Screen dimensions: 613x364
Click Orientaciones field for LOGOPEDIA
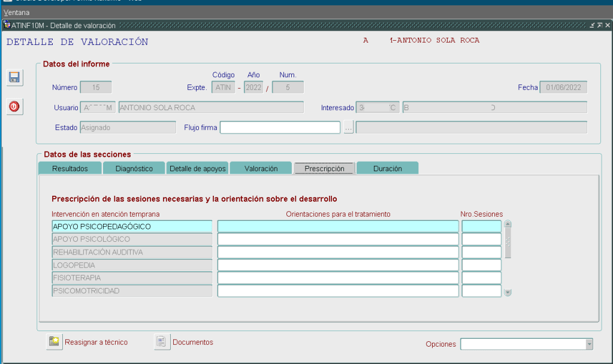(338, 265)
